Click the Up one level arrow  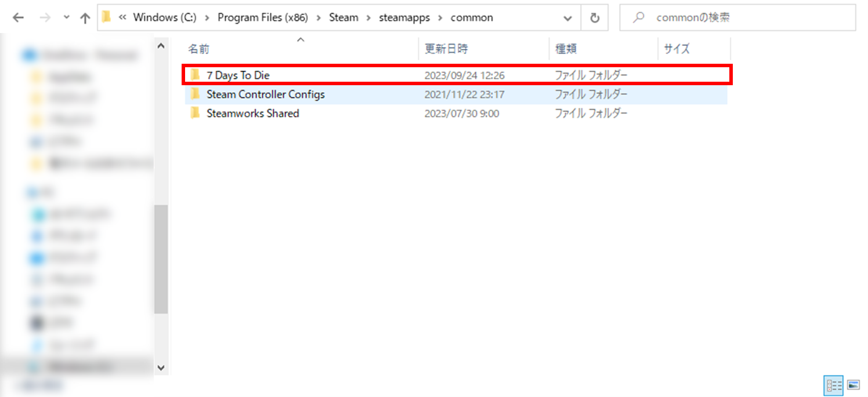[x=85, y=18]
